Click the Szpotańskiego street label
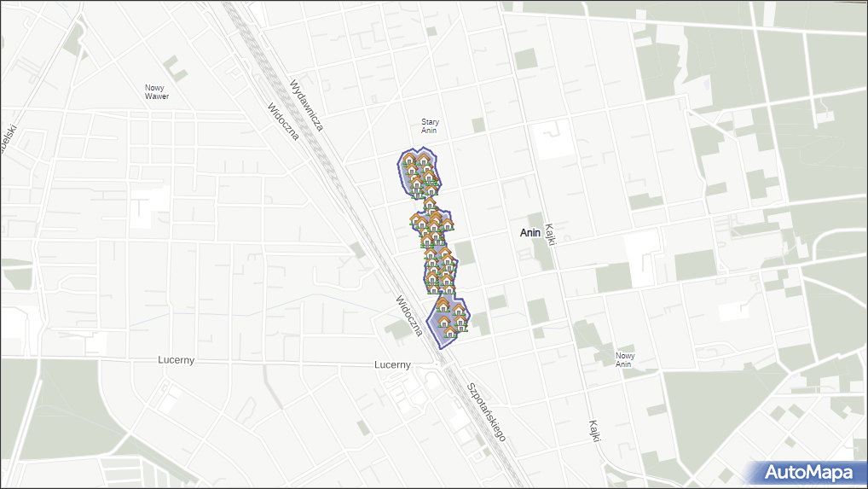The image size is (868, 489). coord(486,410)
